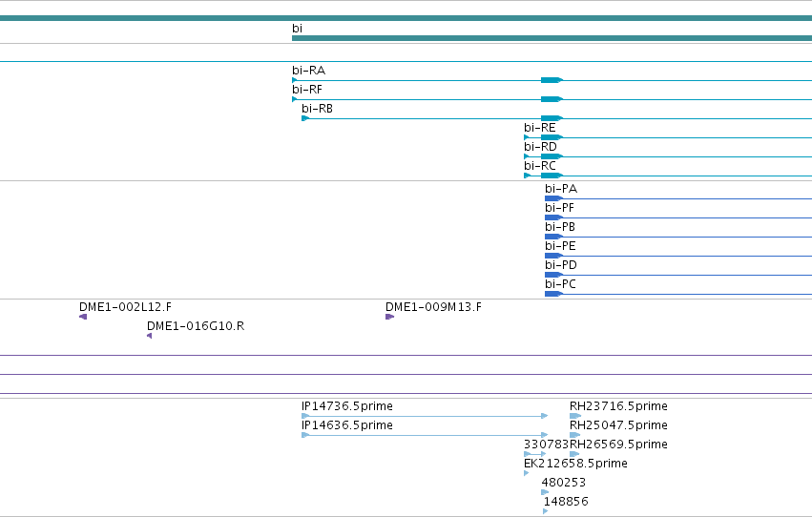Select the bi-PB protein label
812x517 pixels.
560,227
